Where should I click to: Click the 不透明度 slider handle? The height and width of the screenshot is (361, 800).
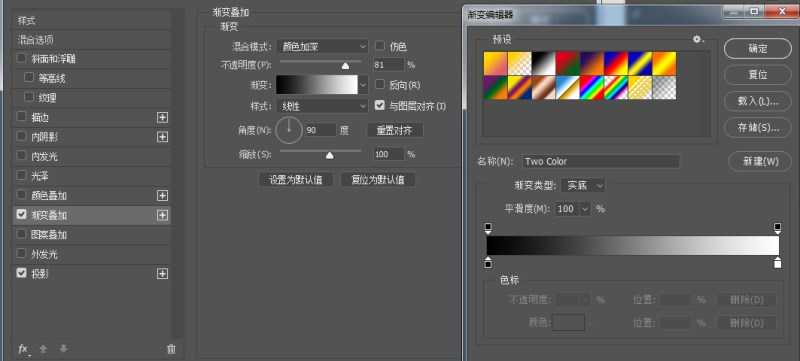click(x=345, y=66)
